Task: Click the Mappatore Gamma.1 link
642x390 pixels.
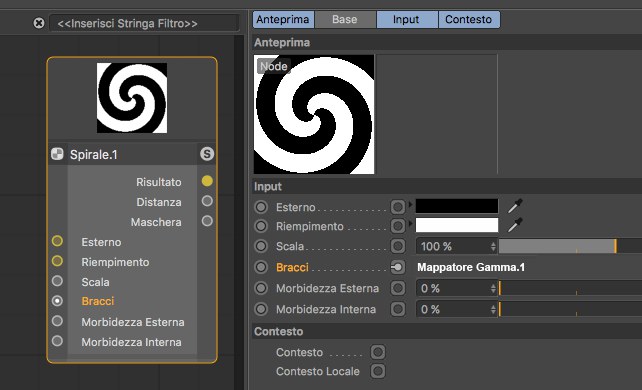Action: coord(471,267)
